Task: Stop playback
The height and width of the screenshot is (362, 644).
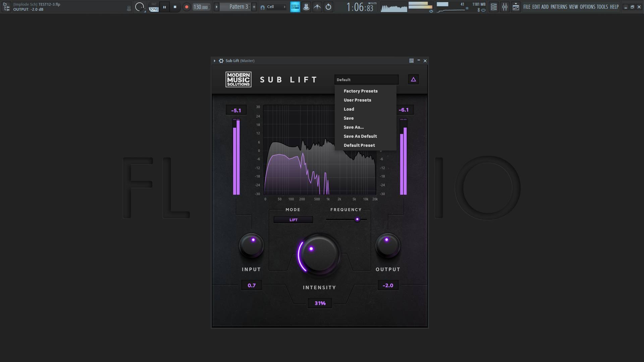Action: click(x=175, y=7)
